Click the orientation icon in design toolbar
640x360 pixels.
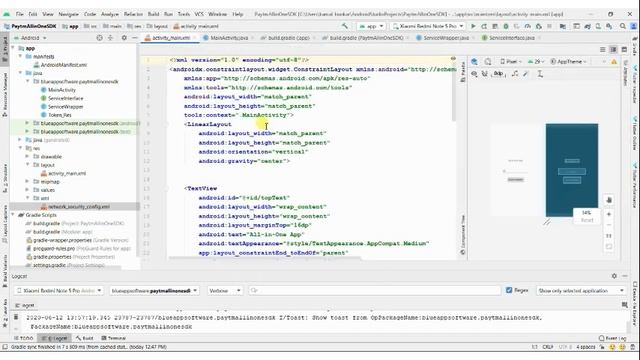point(488,62)
